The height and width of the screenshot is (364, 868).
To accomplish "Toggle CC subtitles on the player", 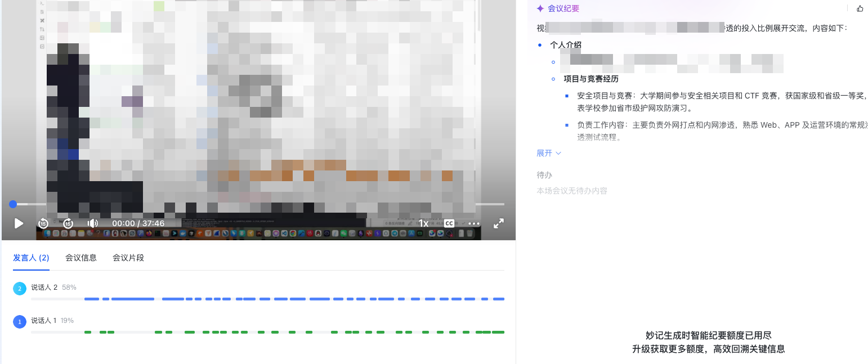I will (x=449, y=223).
